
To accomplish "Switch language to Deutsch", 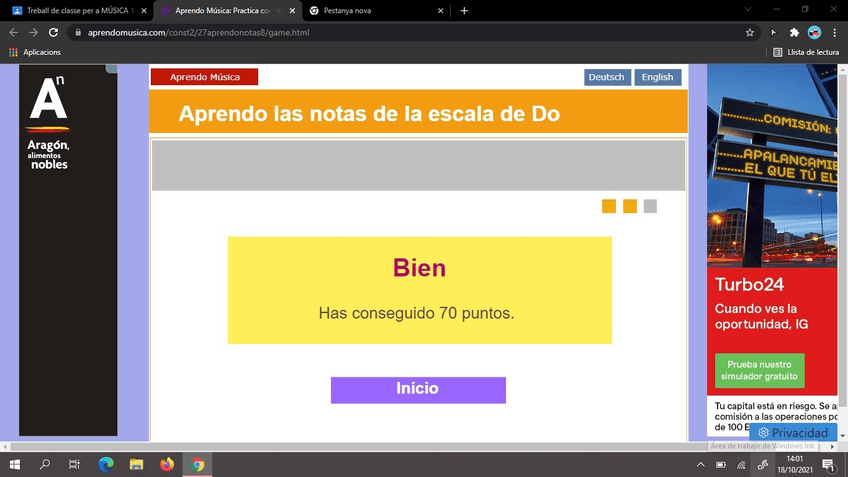I will [x=606, y=77].
